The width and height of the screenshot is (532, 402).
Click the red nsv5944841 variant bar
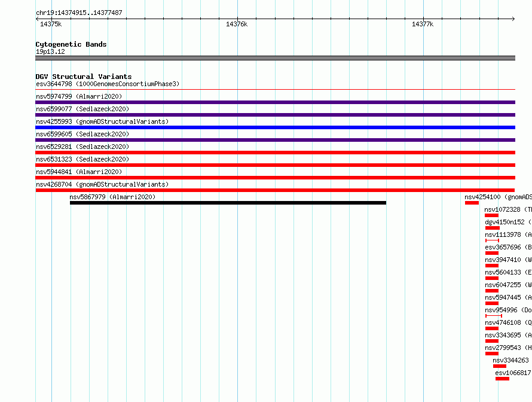coord(275,178)
